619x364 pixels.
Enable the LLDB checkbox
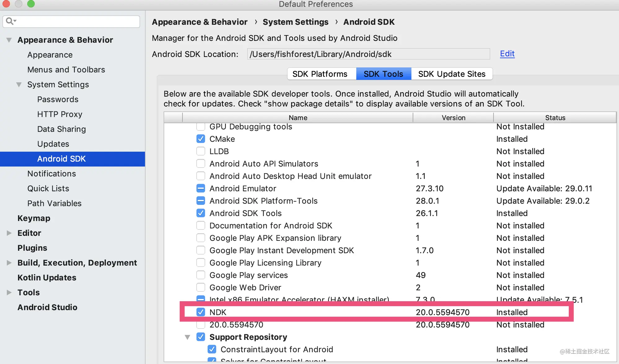200,152
